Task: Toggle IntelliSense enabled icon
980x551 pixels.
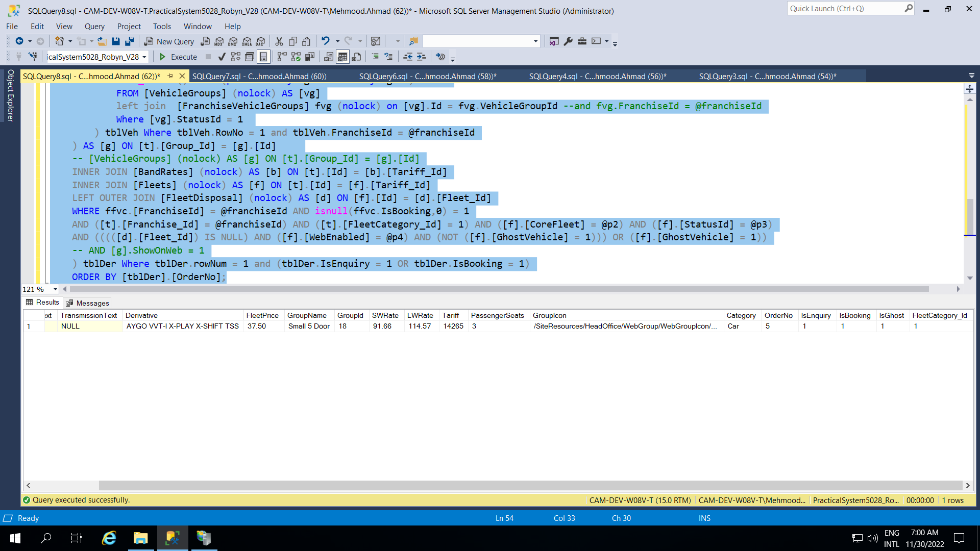Action: (263, 57)
